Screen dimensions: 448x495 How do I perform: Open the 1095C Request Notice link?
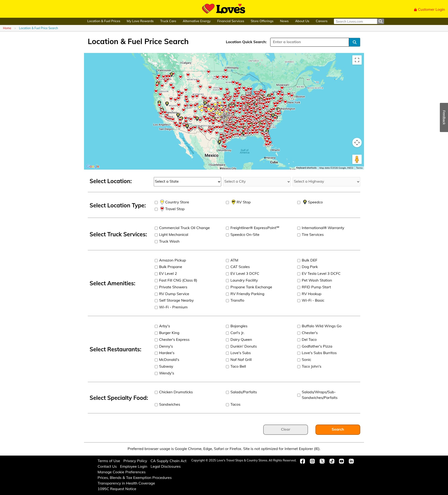coord(117,489)
